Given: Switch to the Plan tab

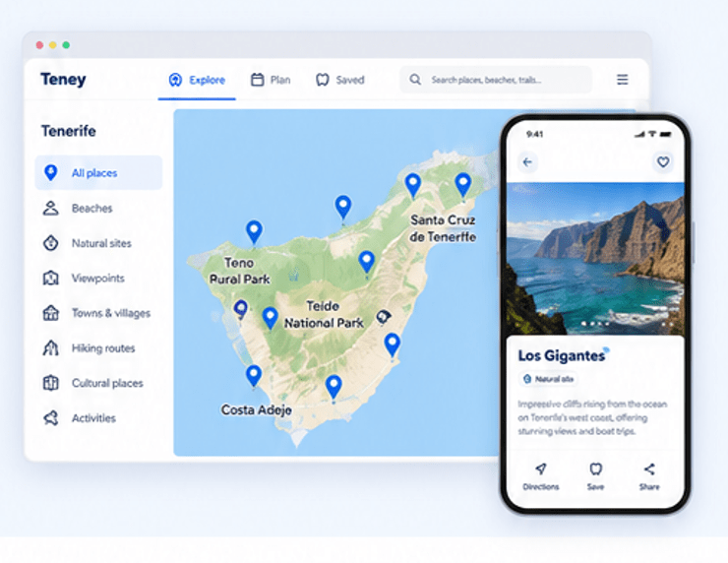Looking at the screenshot, I should 271,80.
